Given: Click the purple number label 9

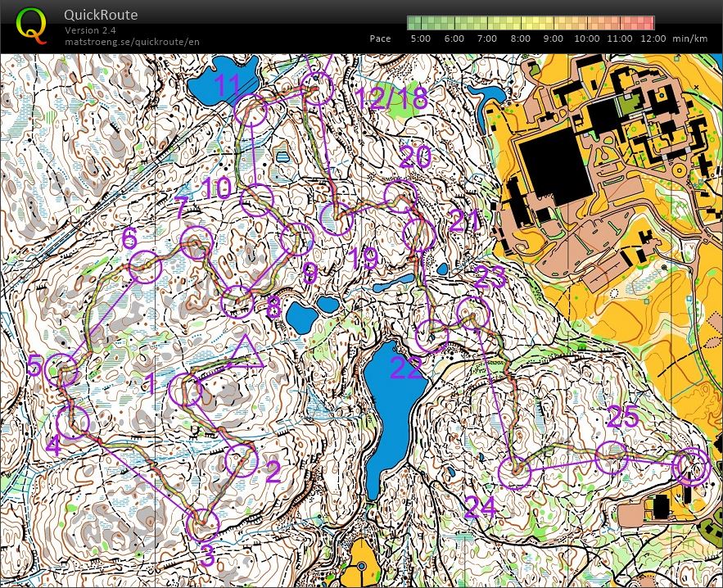Looking at the screenshot, I should point(310,274).
